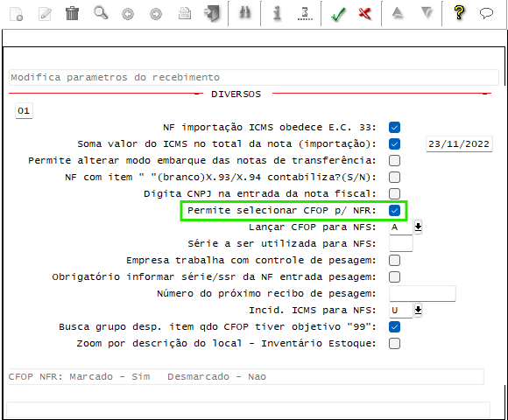Toggle Soma valor do ICMS no total checkbox

click(394, 143)
